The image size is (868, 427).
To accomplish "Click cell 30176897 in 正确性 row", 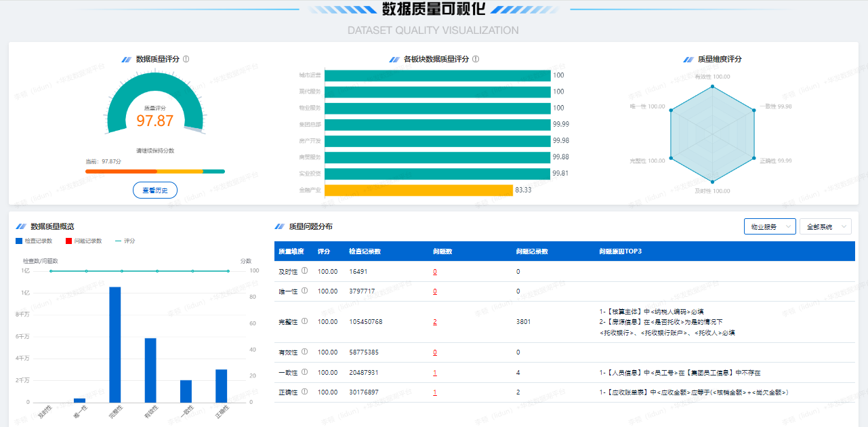I will 364,392.
